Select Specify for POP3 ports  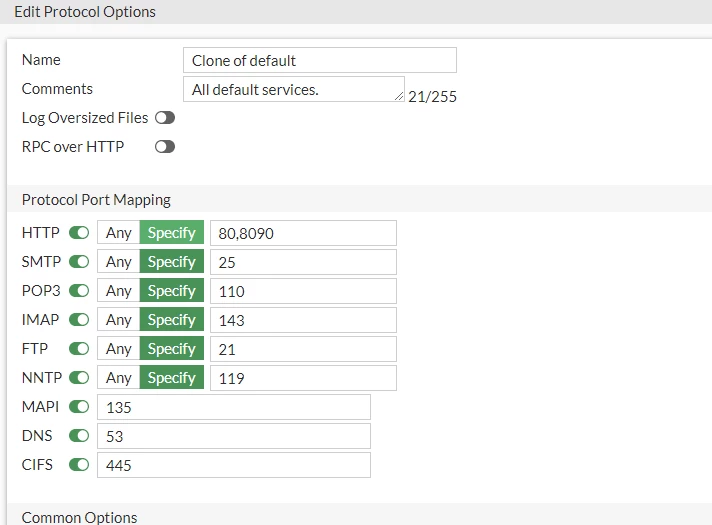tap(172, 291)
